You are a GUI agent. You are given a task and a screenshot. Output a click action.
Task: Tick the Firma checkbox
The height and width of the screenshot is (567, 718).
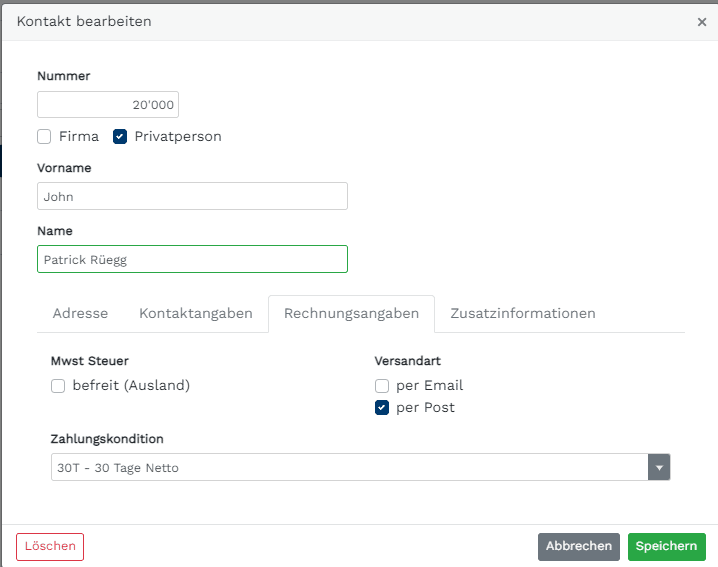coord(44,136)
